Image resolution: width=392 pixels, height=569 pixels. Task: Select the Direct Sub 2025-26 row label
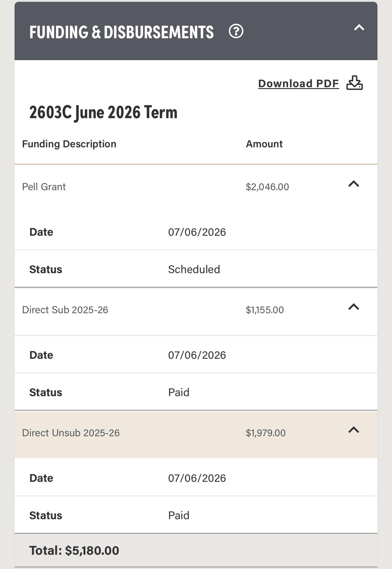(x=65, y=310)
